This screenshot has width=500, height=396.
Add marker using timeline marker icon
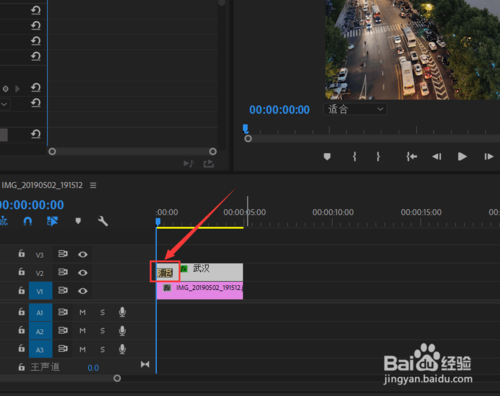[x=78, y=221]
